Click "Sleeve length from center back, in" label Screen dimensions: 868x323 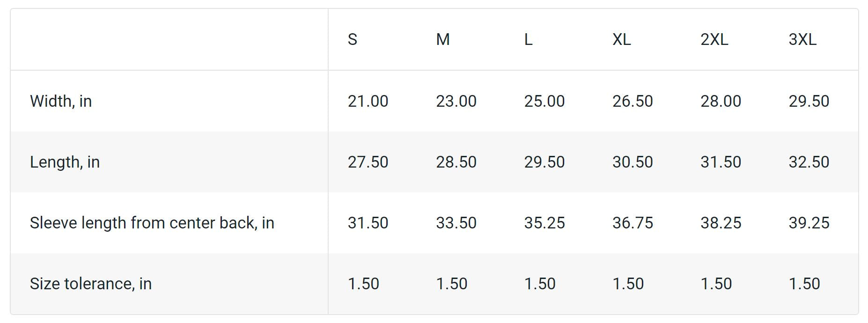point(152,223)
